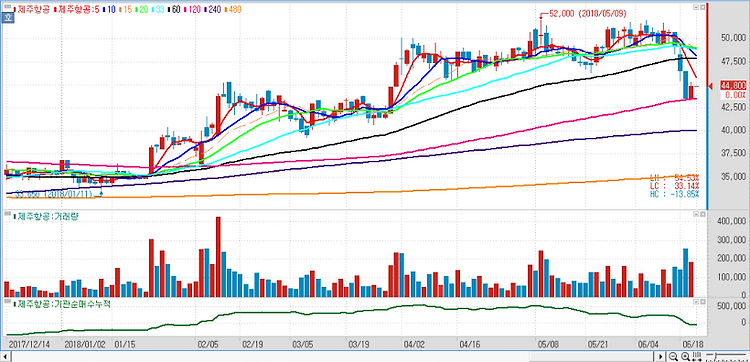Click the 33,650 (2018/01/11) low label

tap(55, 194)
